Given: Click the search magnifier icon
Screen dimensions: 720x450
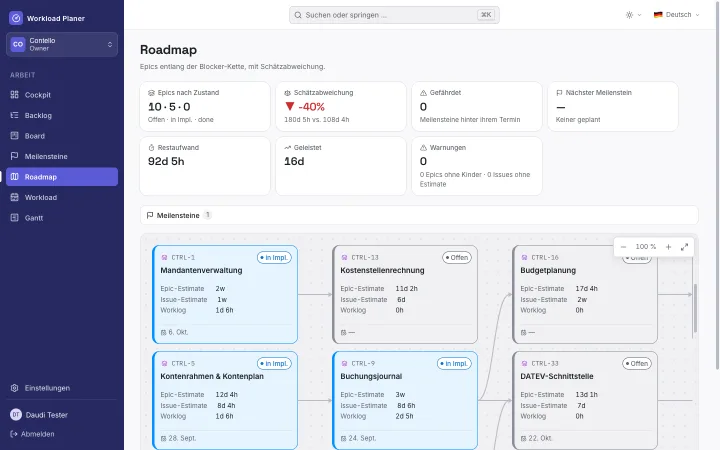Looking at the screenshot, I should (298, 15).
